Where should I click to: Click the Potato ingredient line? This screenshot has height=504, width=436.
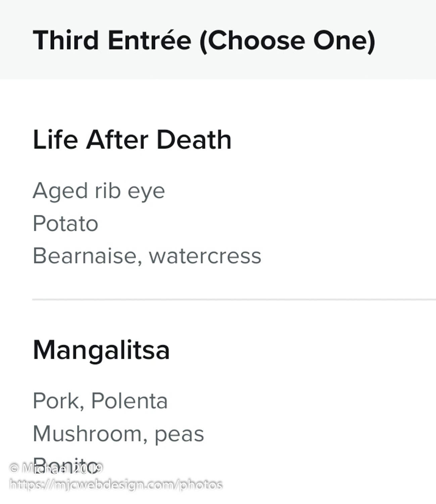65,223
